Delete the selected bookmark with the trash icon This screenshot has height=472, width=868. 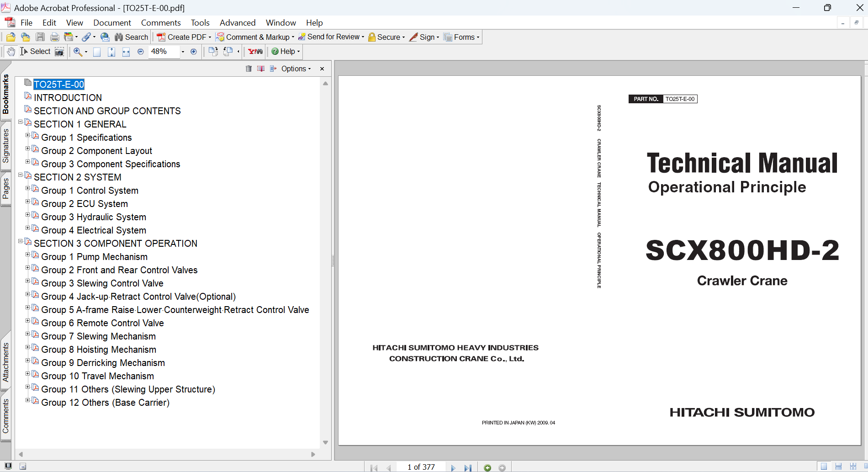249,69
